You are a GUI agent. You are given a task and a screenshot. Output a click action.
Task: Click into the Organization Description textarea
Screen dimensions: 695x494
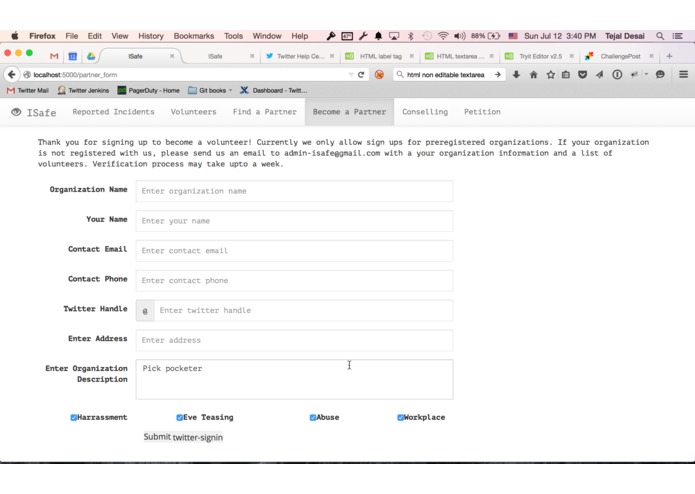[294, 380]
